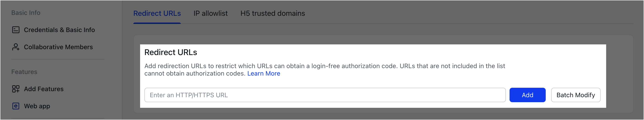This screenshot has height=120, width=644.
Task: Click the Redirect URLs section heading
Action: point(171,52)
